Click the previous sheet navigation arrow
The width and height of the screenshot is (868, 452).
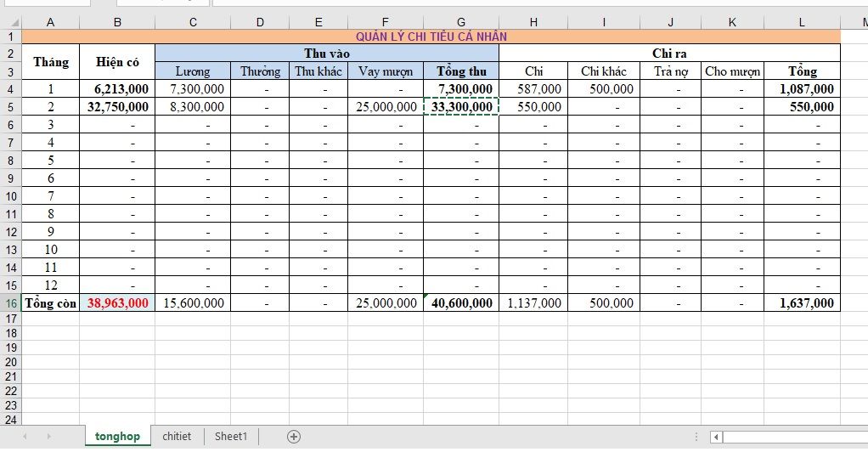click(25, 437)
